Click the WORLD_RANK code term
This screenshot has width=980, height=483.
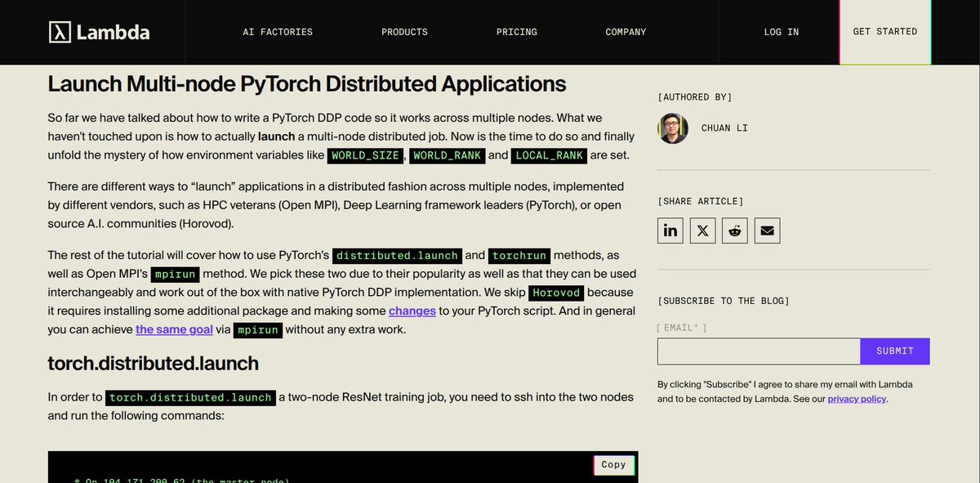pyautogui.click(x=448, y=155)
